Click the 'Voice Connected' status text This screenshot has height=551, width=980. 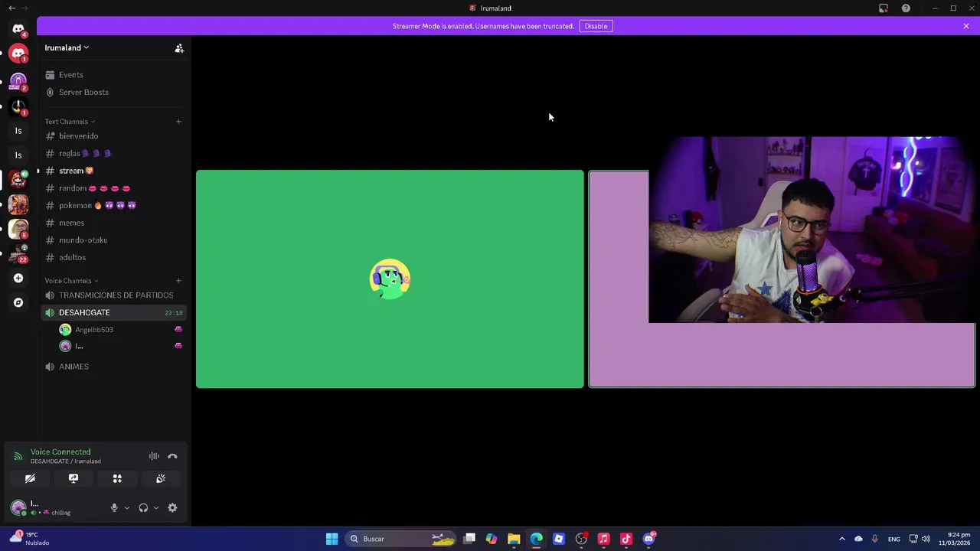[60, 452]
